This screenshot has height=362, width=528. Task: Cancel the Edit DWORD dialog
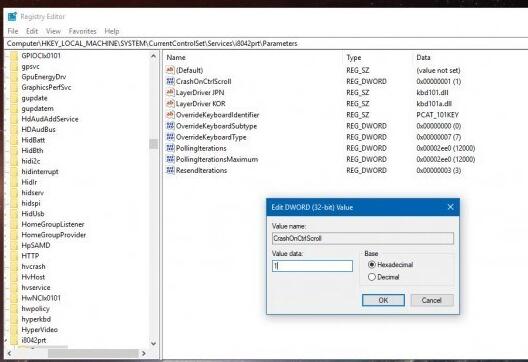(432, 300)
